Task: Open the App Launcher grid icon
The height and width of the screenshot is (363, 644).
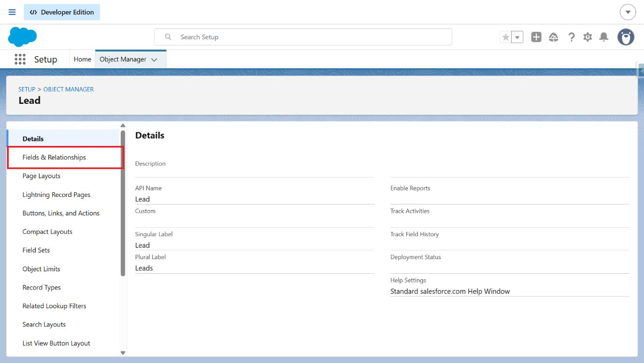Action: tap(20, 59)
